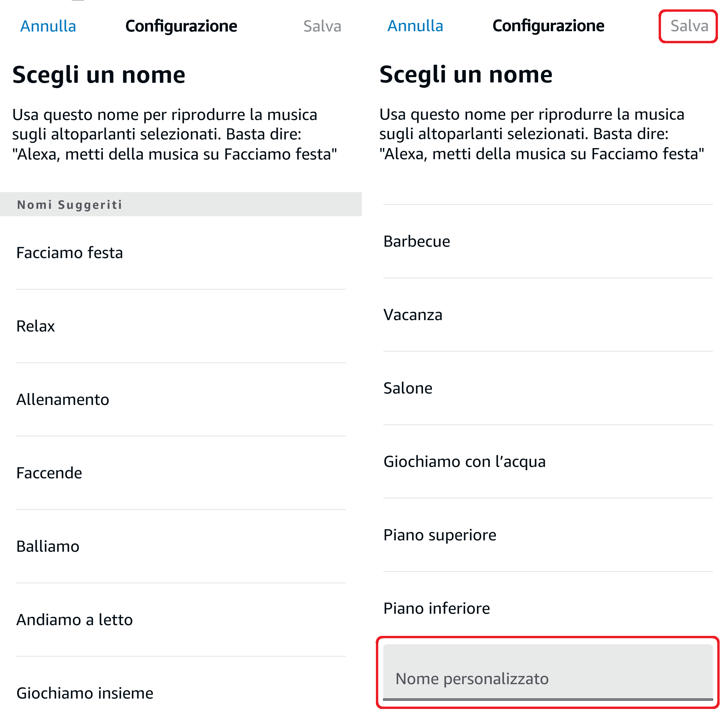Choose Piano superiore as the name
Screen dimensions: 728x717
pyautogui.click(x=440, y=535)
